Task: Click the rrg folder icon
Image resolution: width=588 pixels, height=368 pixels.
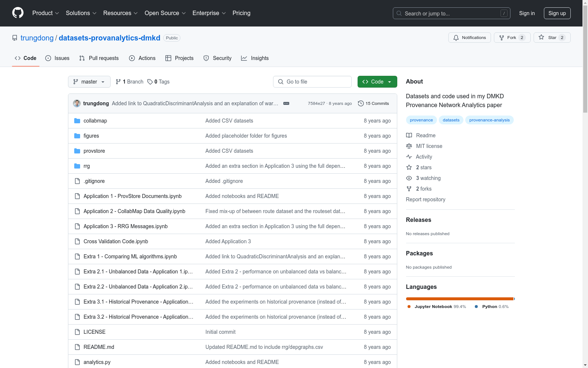Action: click(77, 166)
